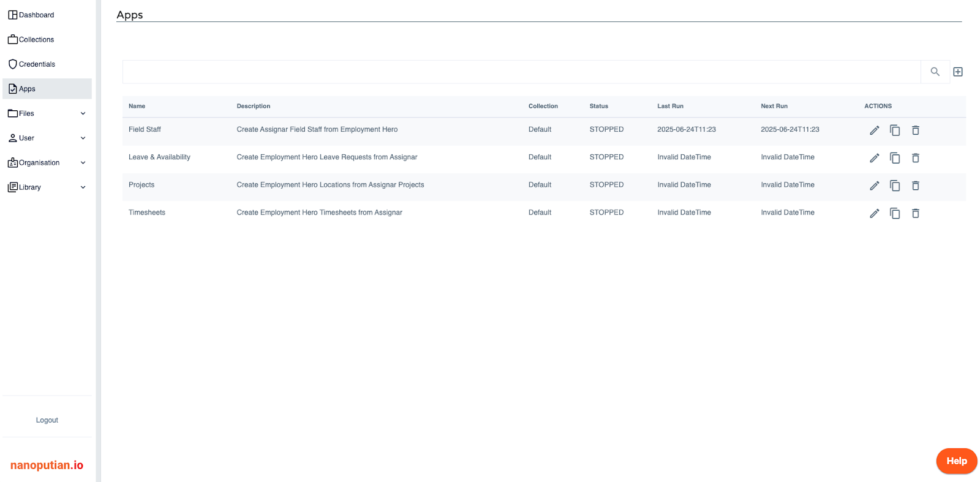The height and width of the screenshot is (482, 980).
Task: Click into the apps search field
Action: [x=522, y=72]
